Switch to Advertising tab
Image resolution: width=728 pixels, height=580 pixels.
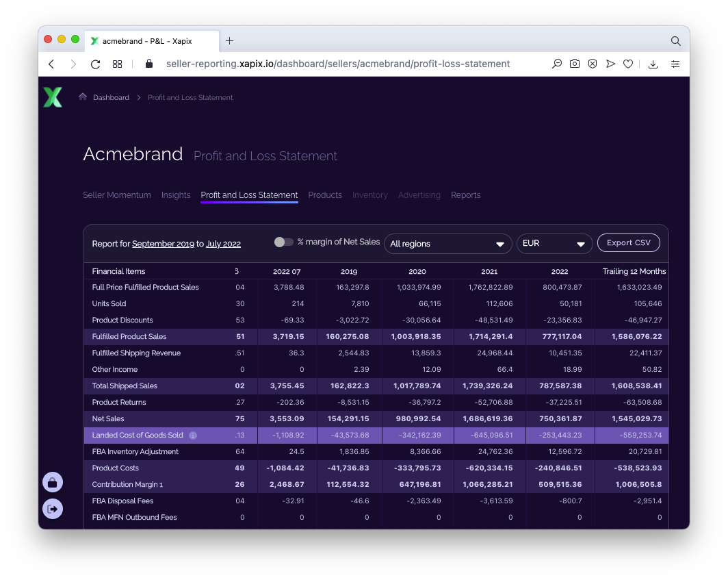[x=419, y=195]
